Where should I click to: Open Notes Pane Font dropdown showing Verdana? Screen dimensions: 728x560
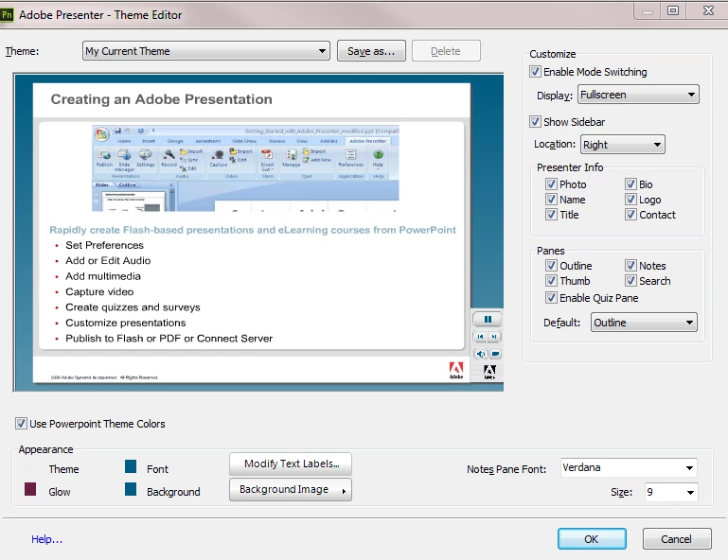click(629, 467)
